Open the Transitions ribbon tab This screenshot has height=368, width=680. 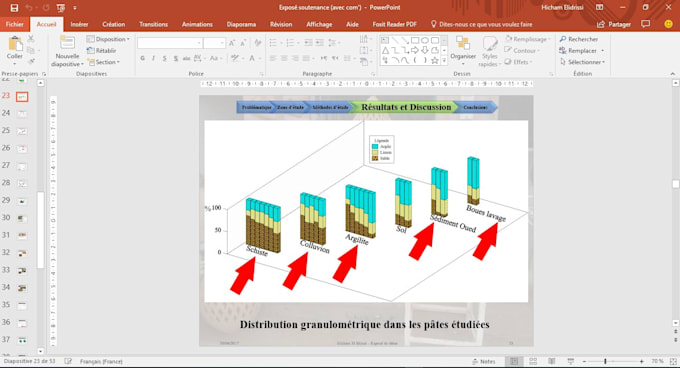click(154, 24)
